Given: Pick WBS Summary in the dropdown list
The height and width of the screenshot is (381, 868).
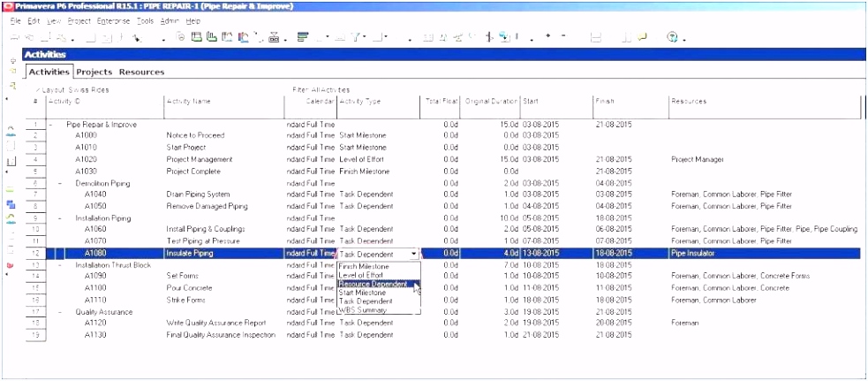Looking at the screenshot, I should tap(363, 310).
